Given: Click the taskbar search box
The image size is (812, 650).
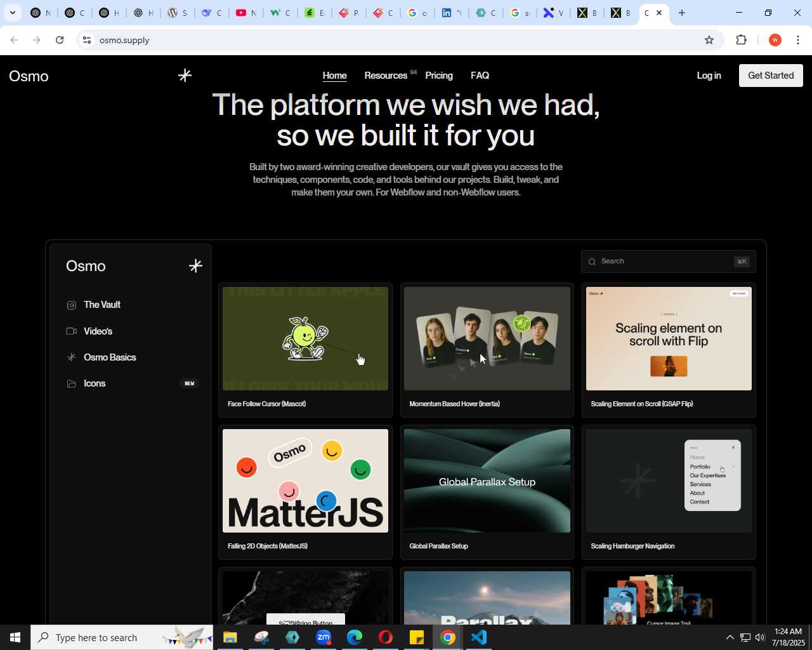Looking at the screenshot, I should (x=122, y=637).
